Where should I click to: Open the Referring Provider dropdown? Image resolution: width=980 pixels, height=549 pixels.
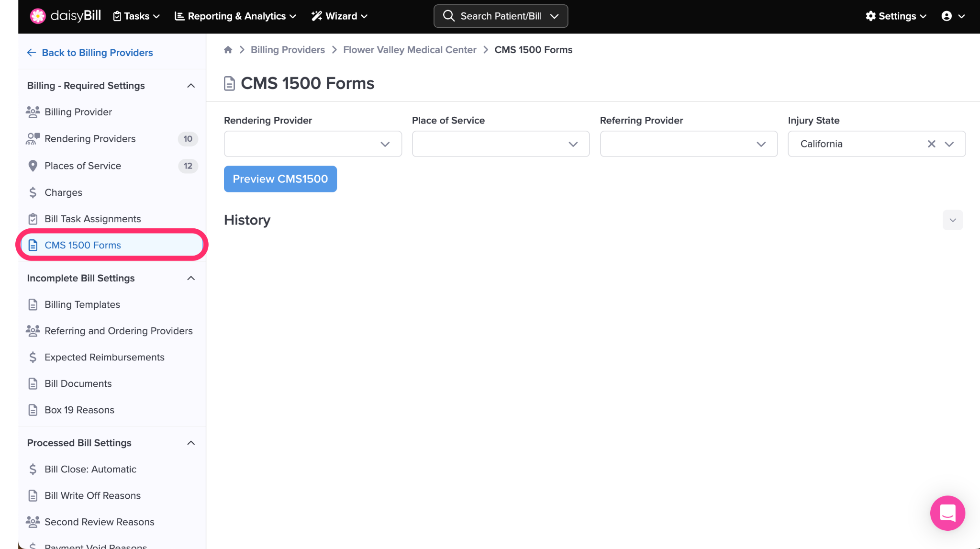[689, 144]
